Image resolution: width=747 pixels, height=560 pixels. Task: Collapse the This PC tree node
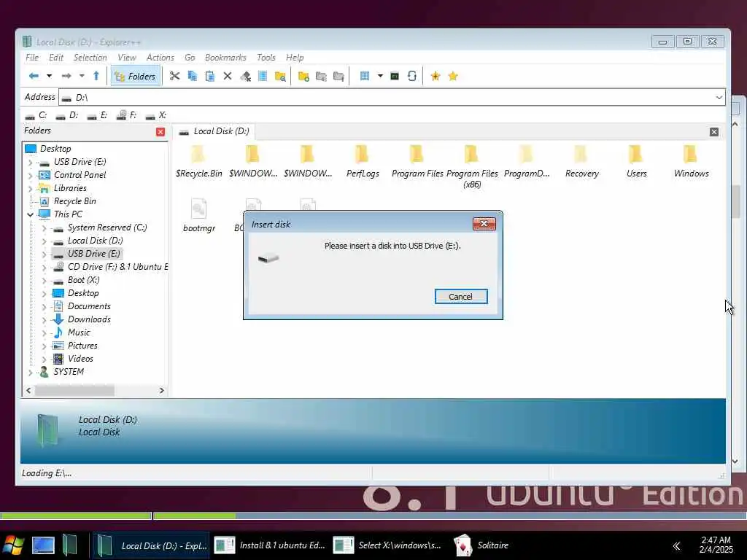pos(31,215)
